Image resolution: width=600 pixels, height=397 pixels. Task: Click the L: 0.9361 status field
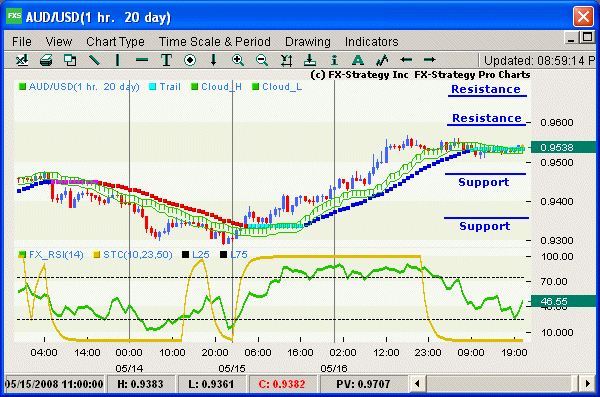click(211, 384)
